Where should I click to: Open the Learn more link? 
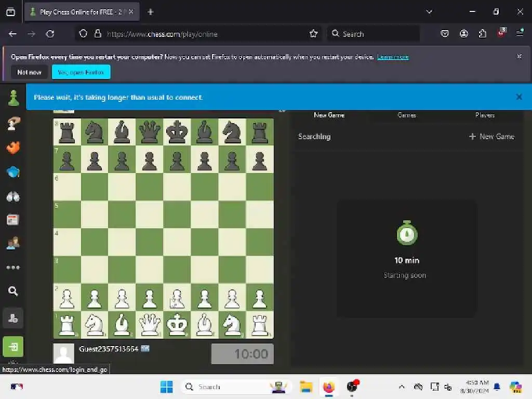pos(393,57)
